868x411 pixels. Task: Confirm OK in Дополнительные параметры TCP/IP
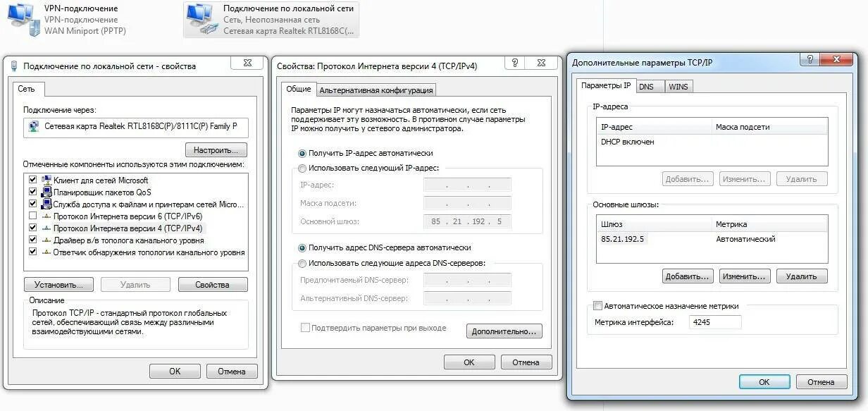click(x=764, y=382)
